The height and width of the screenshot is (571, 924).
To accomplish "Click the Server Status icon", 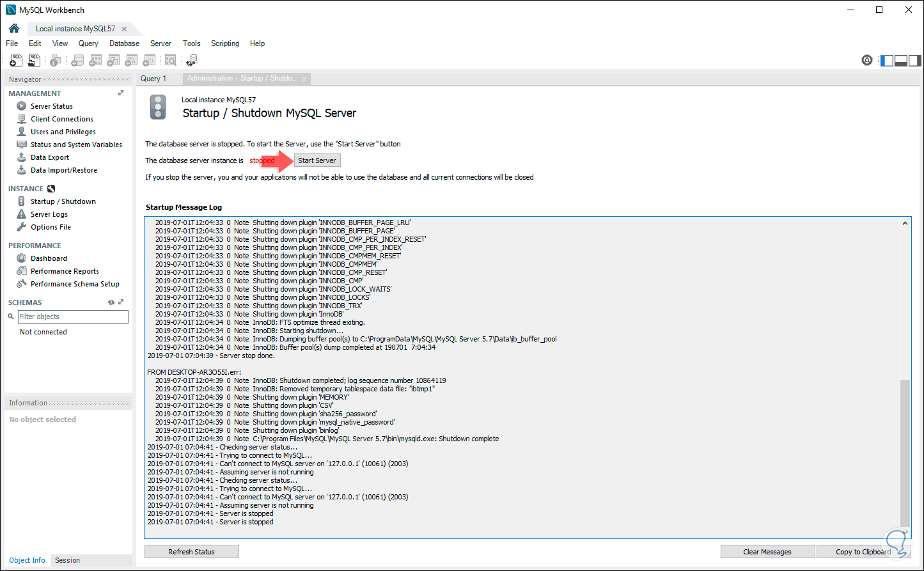I will tap(22, 106).
